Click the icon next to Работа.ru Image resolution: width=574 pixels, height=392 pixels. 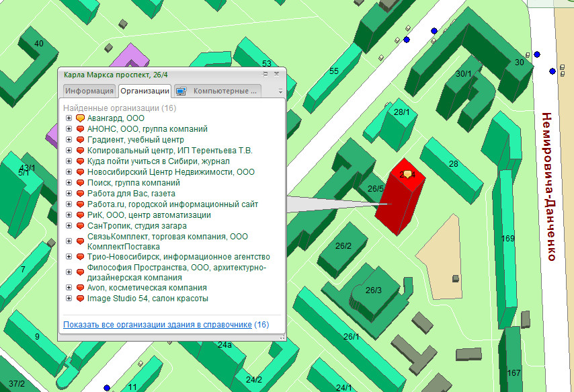pos(80,204)
